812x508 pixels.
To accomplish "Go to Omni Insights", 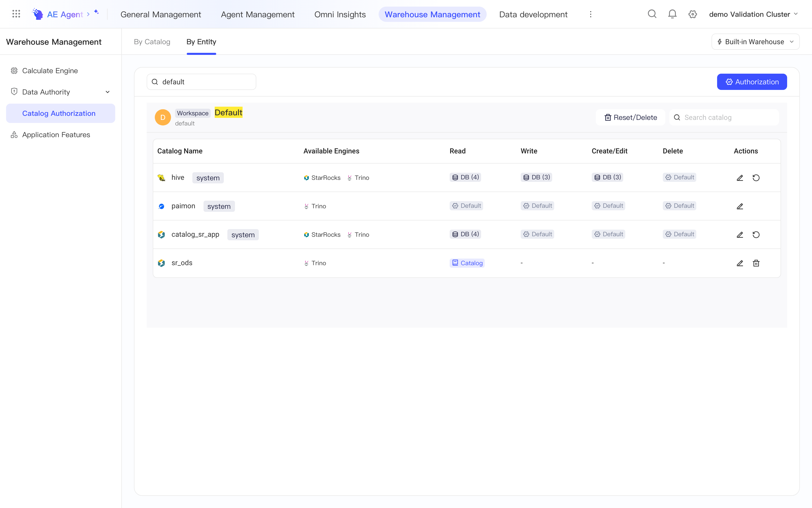I will click(340, 14).
